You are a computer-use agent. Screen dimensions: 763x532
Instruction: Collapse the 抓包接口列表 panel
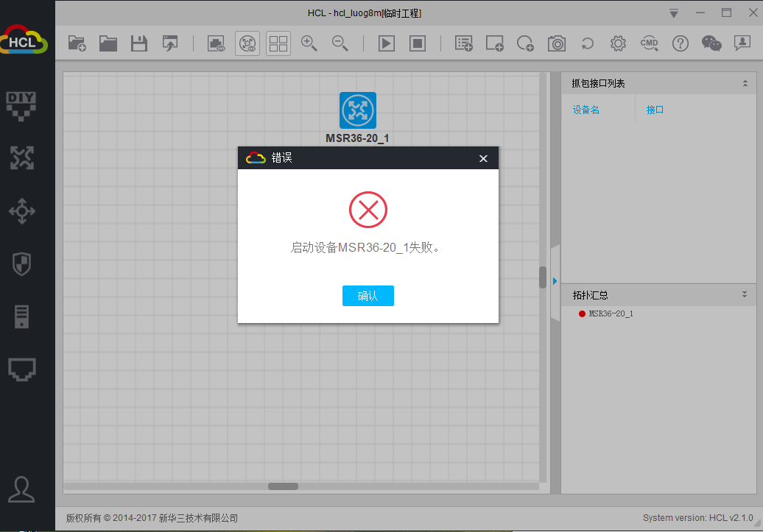click(x=745, y=84)
